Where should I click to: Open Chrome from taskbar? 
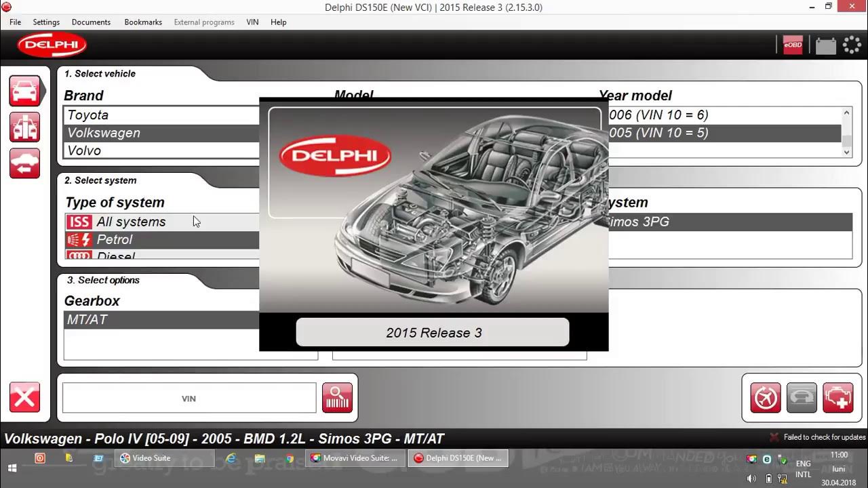[x=290, y=458]
